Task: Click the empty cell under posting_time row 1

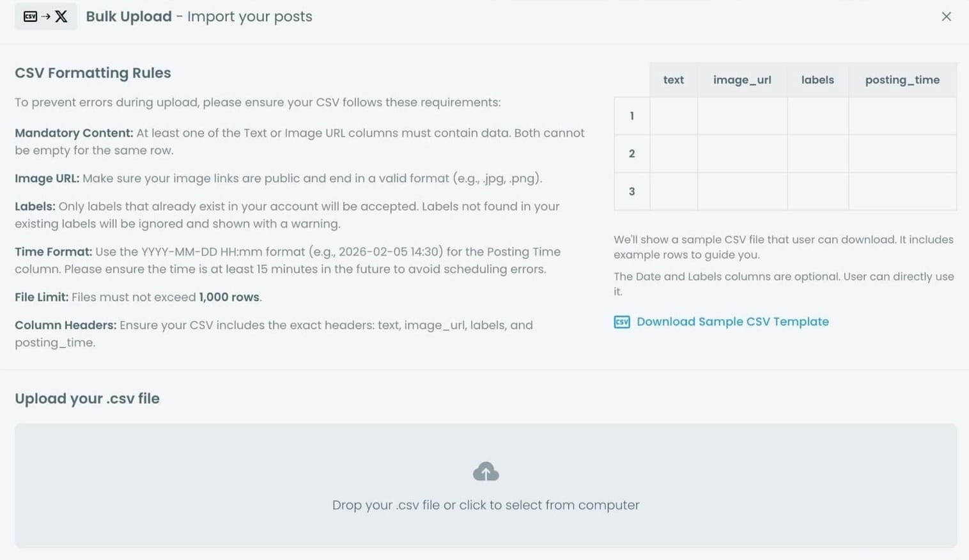Action: [902, 116]
